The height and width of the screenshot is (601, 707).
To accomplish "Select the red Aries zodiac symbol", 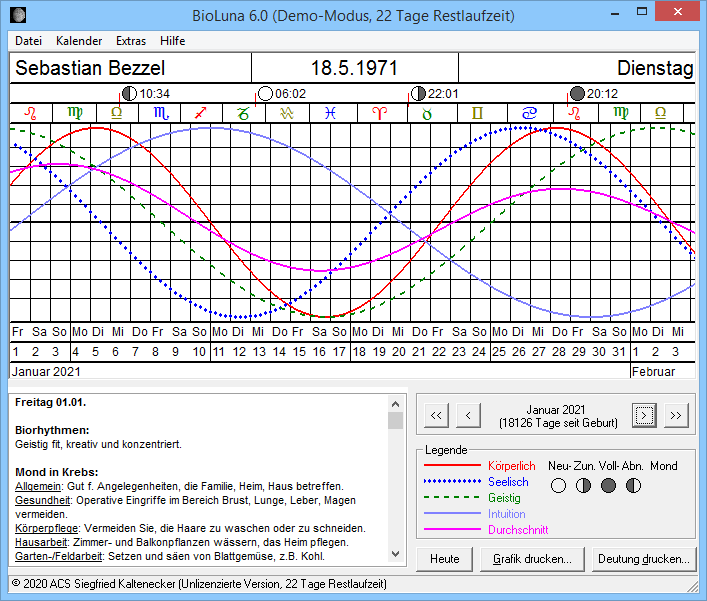I will [380, 113].
